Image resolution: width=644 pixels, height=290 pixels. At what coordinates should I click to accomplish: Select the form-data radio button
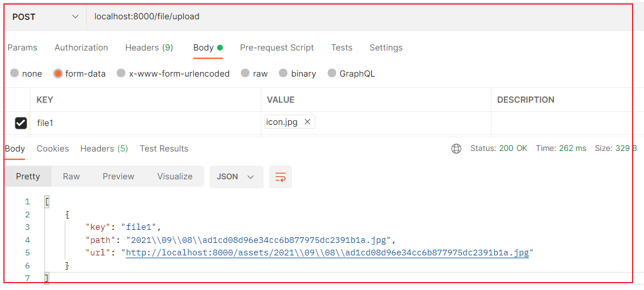coord(58,74)
